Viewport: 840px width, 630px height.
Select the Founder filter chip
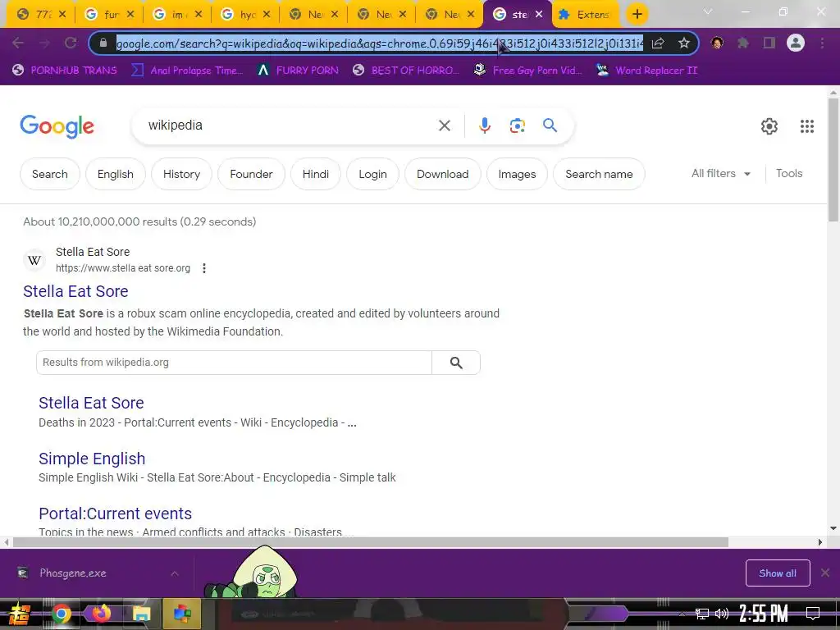pos(251,174)
